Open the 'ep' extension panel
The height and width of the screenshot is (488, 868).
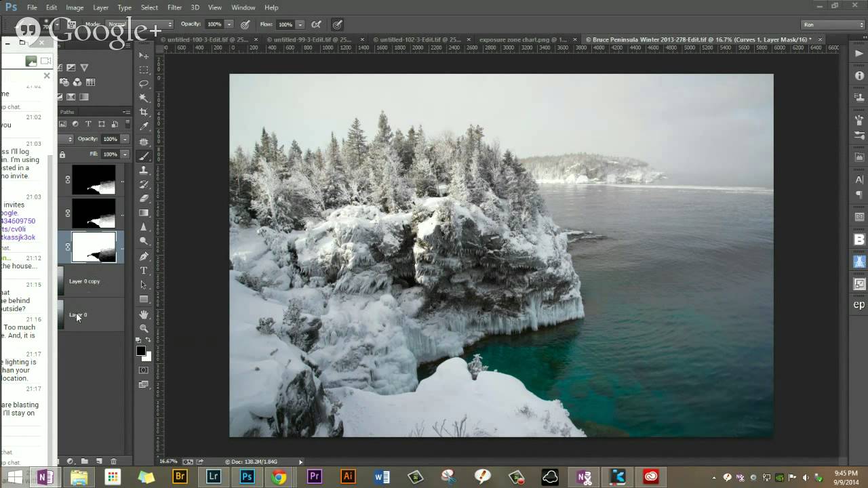click(x=859, y=305)
